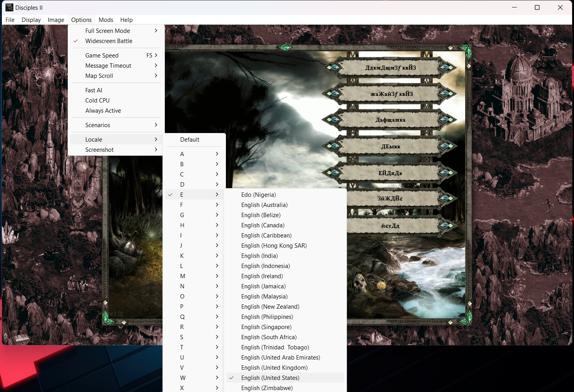Click the Disciples II title bar icon
Screen dimensions: 574x392
click(x=9, y=7)
